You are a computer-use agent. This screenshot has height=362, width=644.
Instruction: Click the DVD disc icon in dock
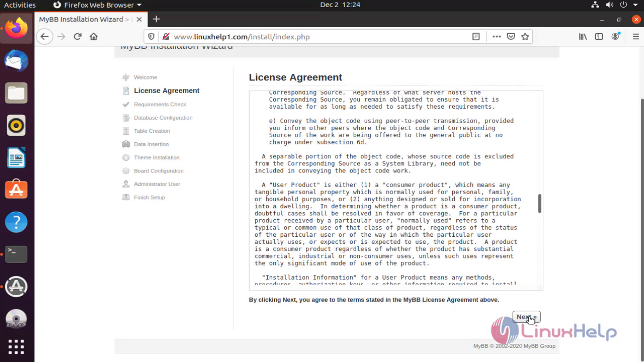click(x=16, y=318)
